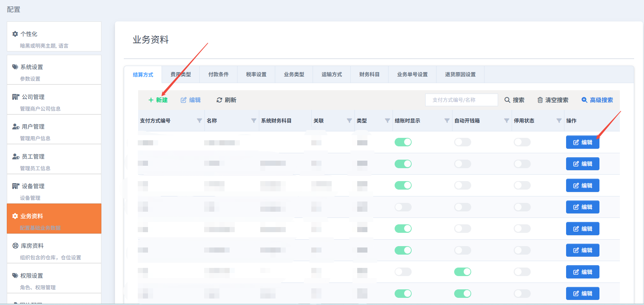Switch to the 税率设置 tab
Image resolution: width=644 pixels, height=305 pixels.
pos(256,75)
